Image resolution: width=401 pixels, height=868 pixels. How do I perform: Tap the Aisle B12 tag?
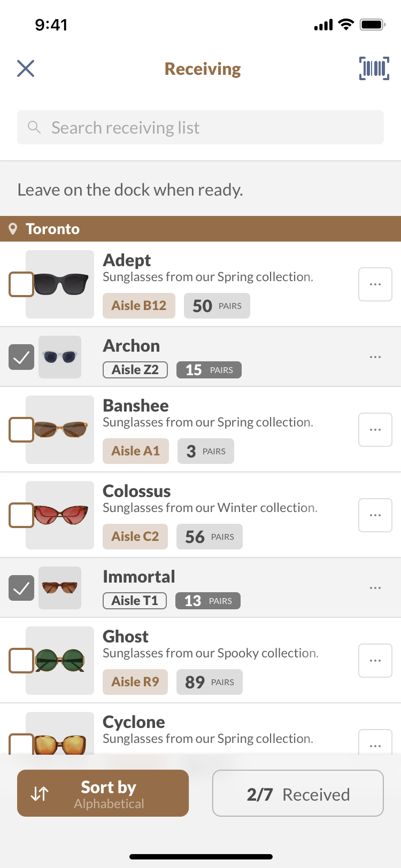click(139, 306)
